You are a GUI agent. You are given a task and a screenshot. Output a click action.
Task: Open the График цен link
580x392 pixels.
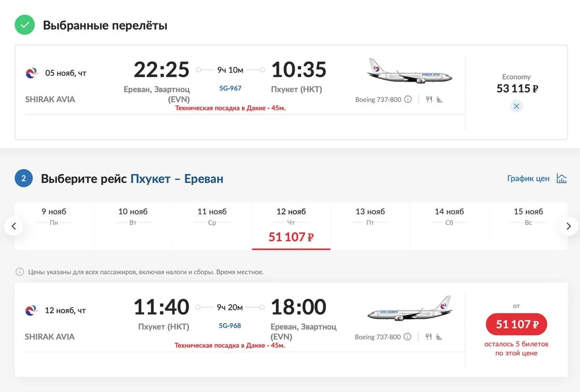point(528,178)
